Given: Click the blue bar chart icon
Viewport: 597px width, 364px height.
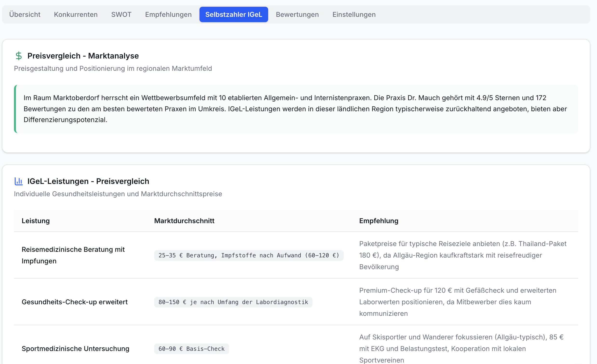Looking at the screenshot, I should 19,181.
